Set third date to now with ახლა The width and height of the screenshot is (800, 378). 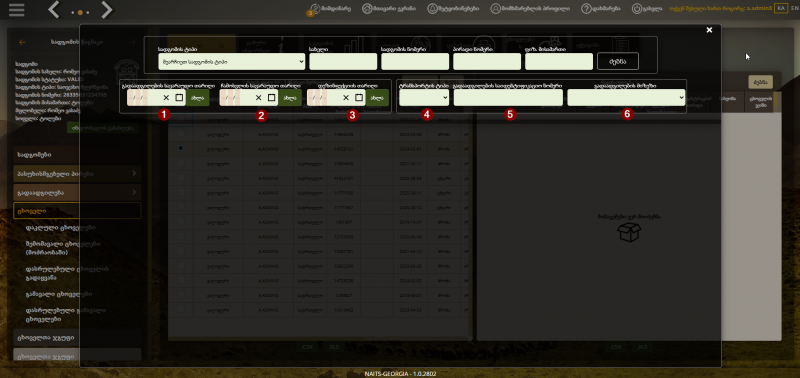(378, 97)
